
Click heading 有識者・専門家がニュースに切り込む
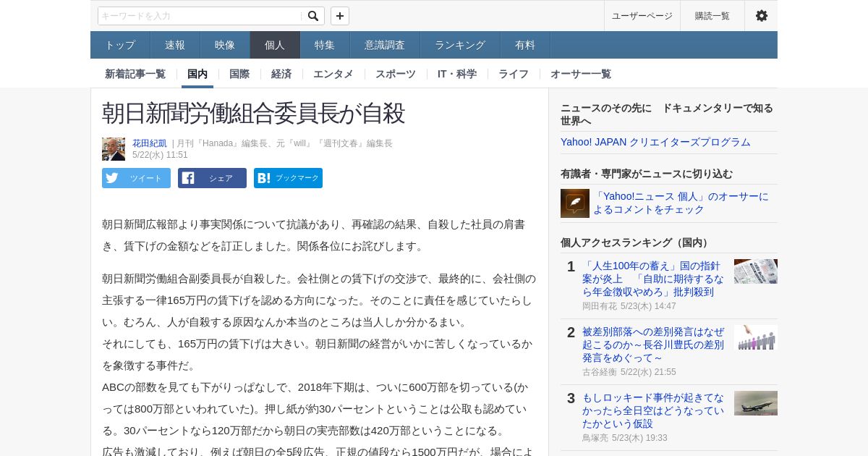pyautogui.click(x=647, y=174)
